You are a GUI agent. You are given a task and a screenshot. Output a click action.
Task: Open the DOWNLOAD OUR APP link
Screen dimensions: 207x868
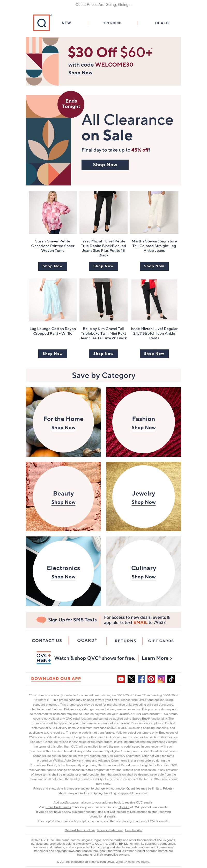56,679
